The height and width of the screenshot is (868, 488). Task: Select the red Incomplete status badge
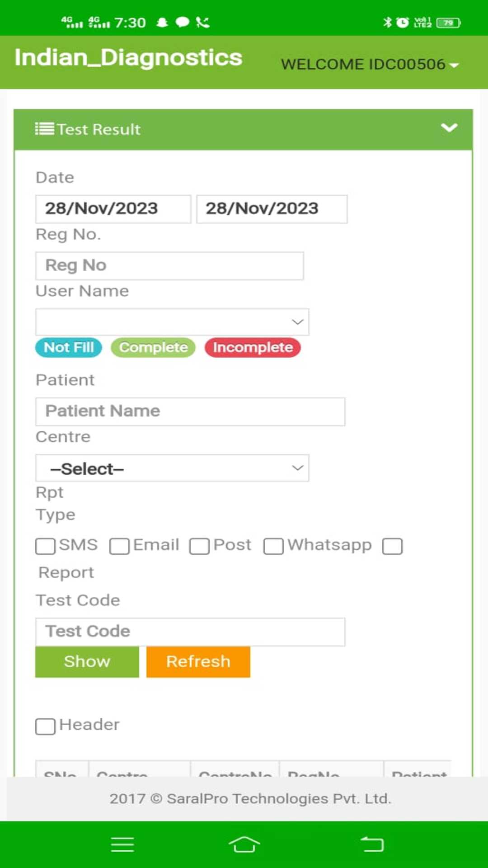(253, 348)
